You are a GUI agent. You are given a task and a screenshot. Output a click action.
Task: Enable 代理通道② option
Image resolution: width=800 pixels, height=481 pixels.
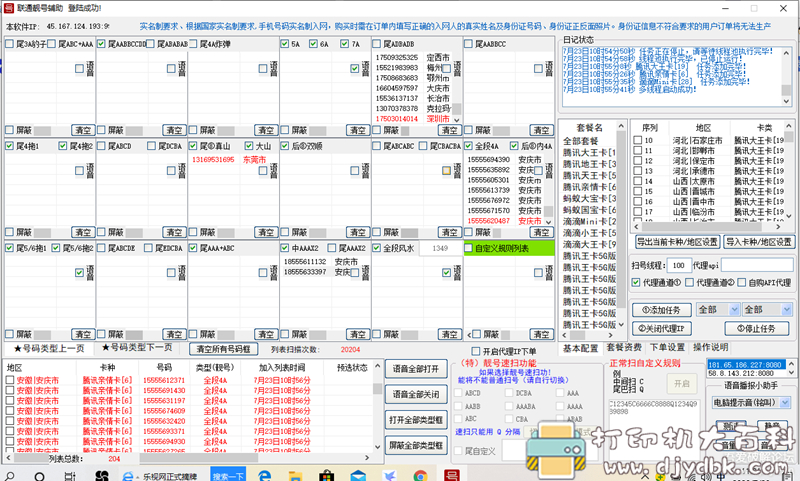pos(690,282)
